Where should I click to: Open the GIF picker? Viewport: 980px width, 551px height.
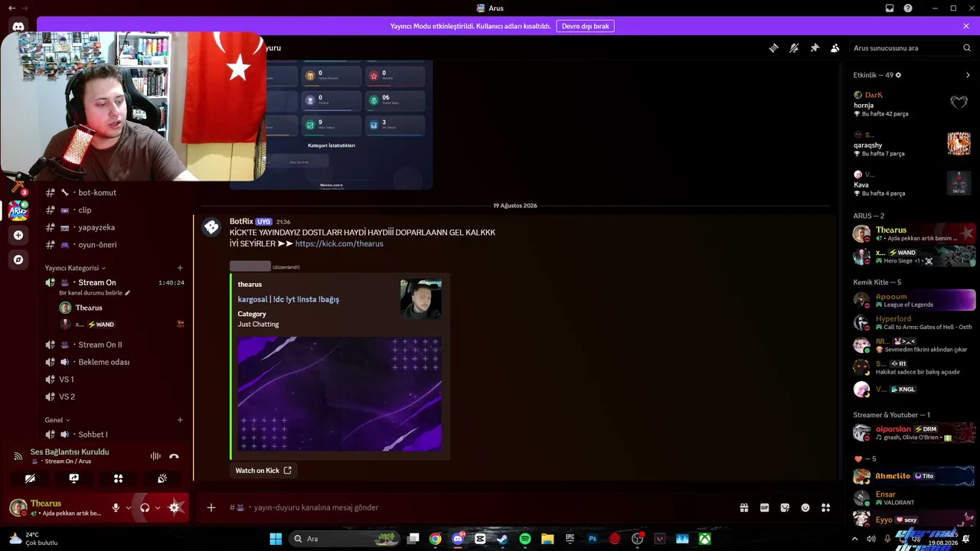pos(764,507)
